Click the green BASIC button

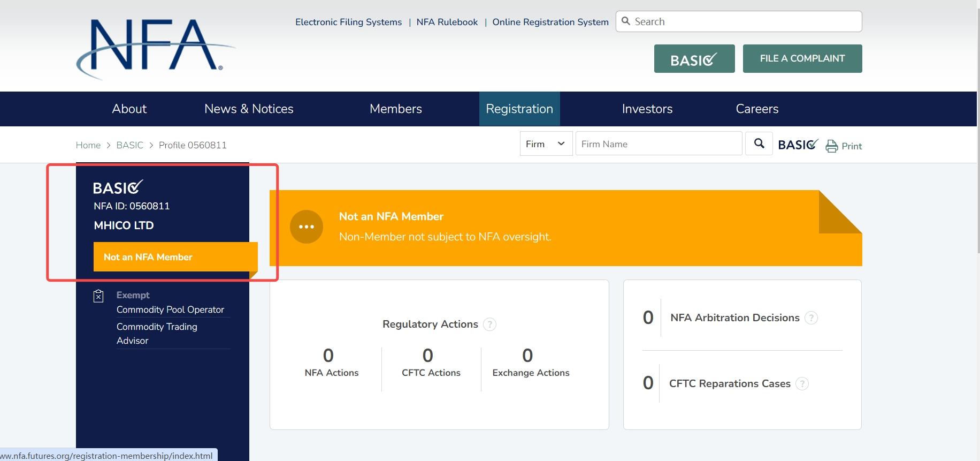694,59
